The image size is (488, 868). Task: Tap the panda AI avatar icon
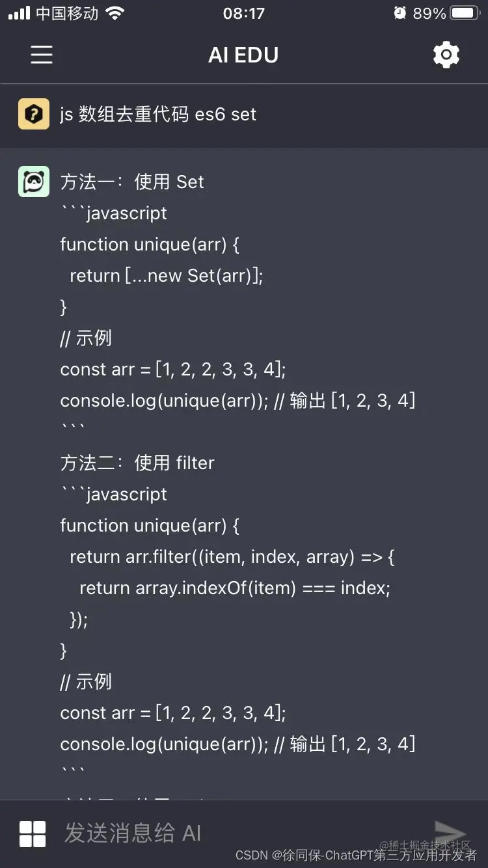click(x=34, y=182)
